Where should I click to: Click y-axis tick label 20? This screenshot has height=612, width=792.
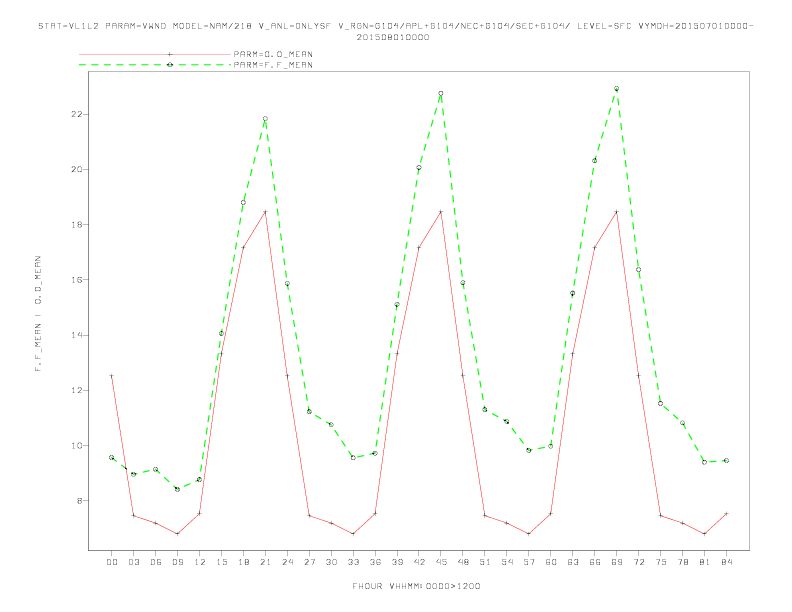77,170
